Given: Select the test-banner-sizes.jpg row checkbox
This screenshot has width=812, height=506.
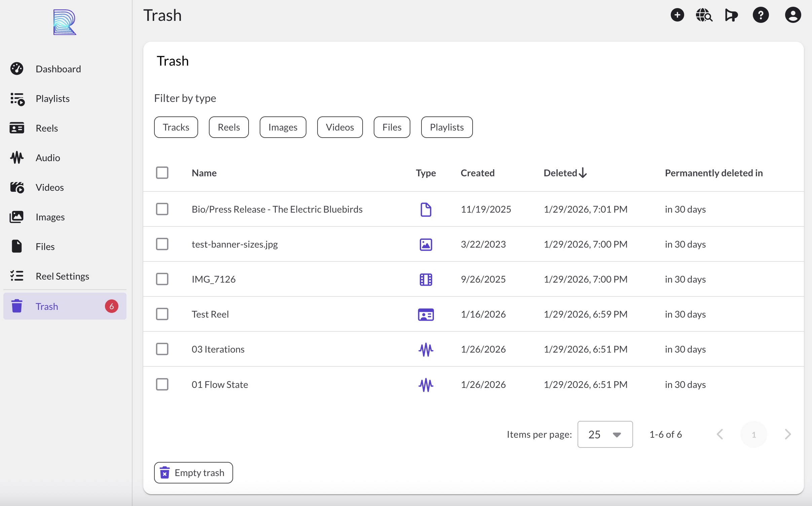Looking at the screenshot, I should pos(162,244).
